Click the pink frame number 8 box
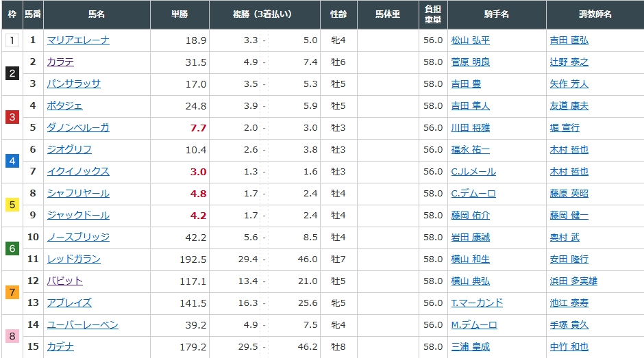Viewport: 644px width, 358px height. (12, 336)
